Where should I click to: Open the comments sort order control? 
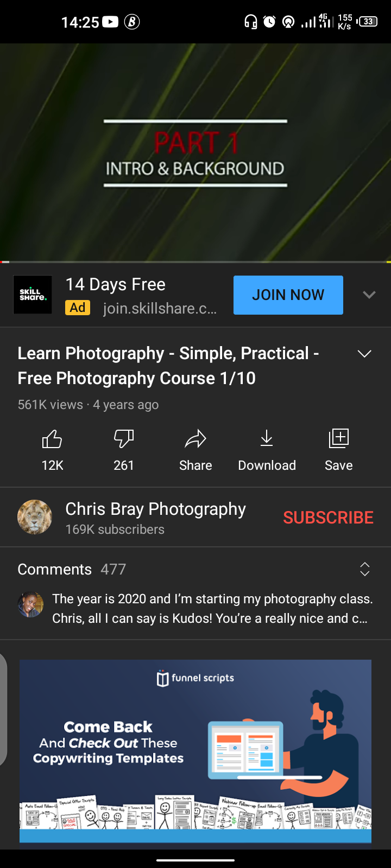tap(364, 569)
